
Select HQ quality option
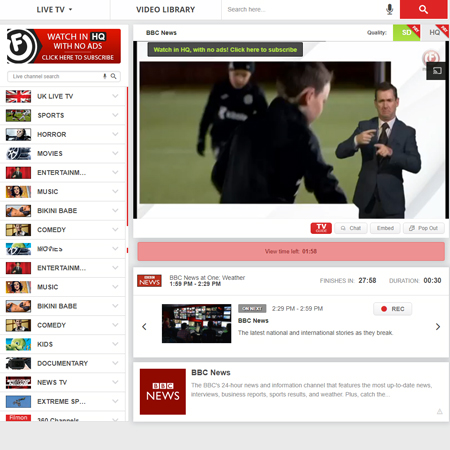coord(435,33)
